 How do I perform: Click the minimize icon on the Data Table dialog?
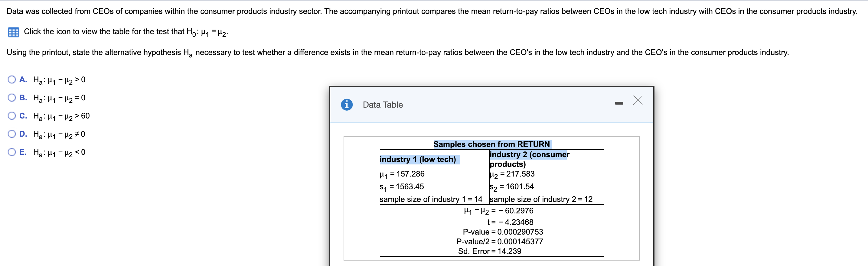[x=620, y=103]
